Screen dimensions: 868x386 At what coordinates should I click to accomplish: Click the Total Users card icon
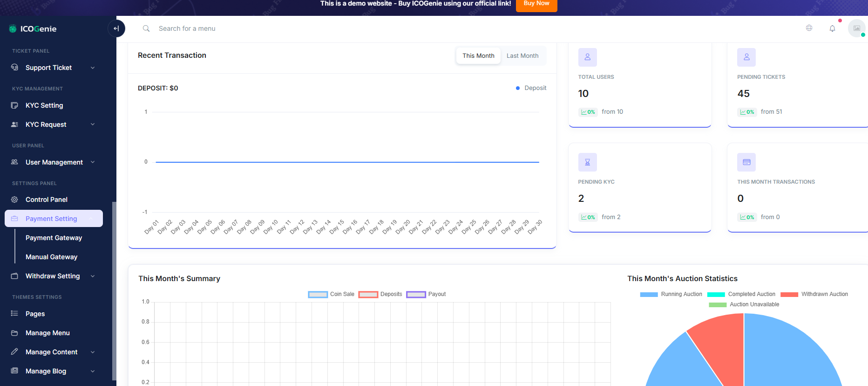point(588,57)
